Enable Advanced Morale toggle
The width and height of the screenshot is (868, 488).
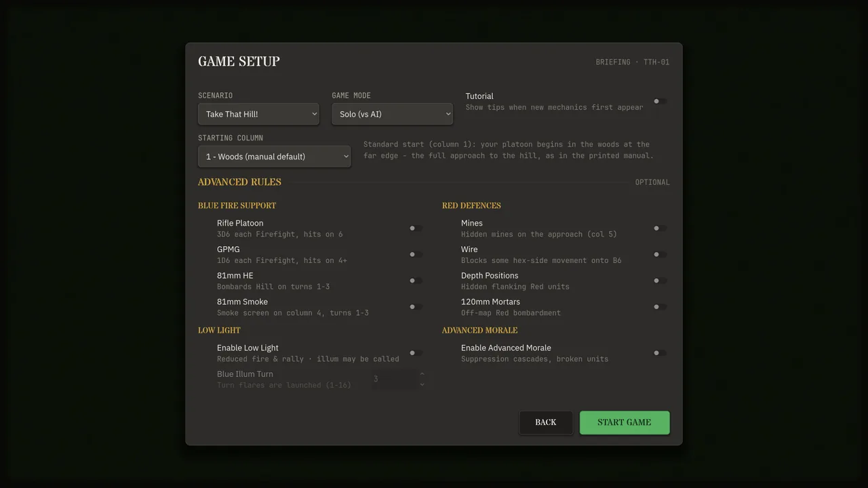coord(660,353)
